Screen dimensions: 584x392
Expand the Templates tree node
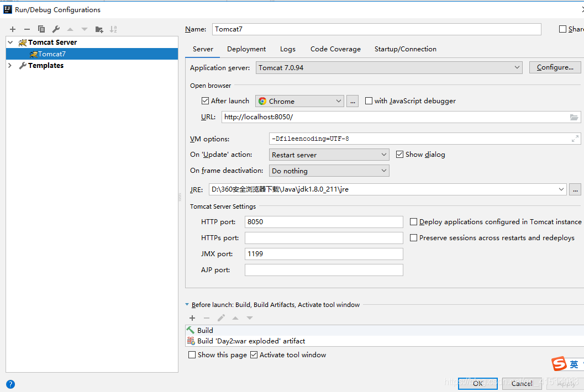[x=10, y=66]
